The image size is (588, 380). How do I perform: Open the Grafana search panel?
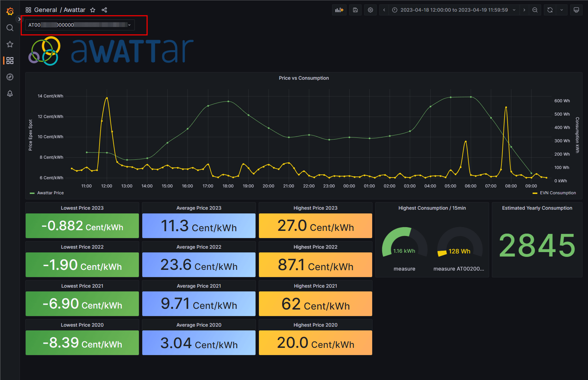pyautogui.click(x=10, y=28)
